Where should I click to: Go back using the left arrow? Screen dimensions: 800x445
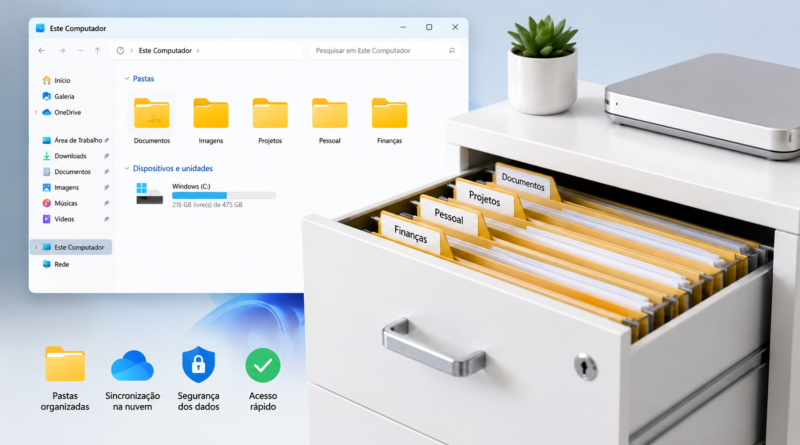click(41, 51)
